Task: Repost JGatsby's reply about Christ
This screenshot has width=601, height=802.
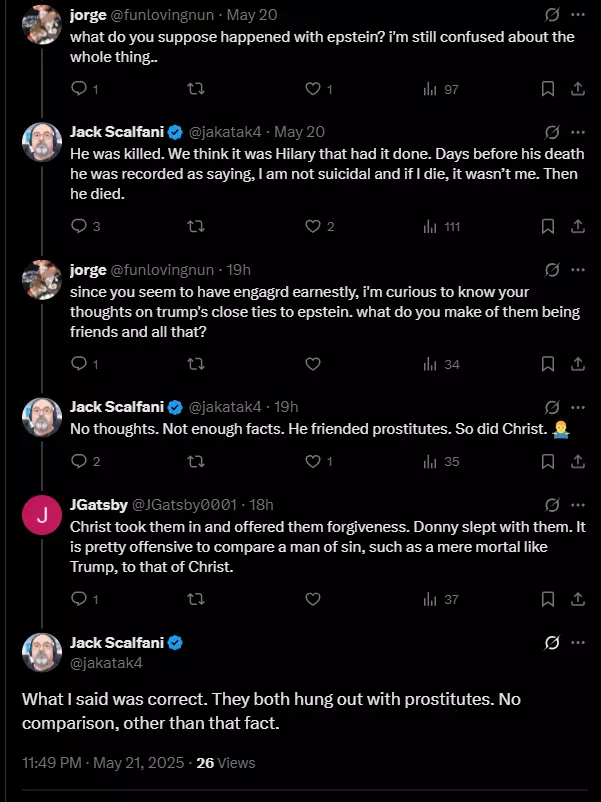Action: pyautogui.click(x=196, y=599)
